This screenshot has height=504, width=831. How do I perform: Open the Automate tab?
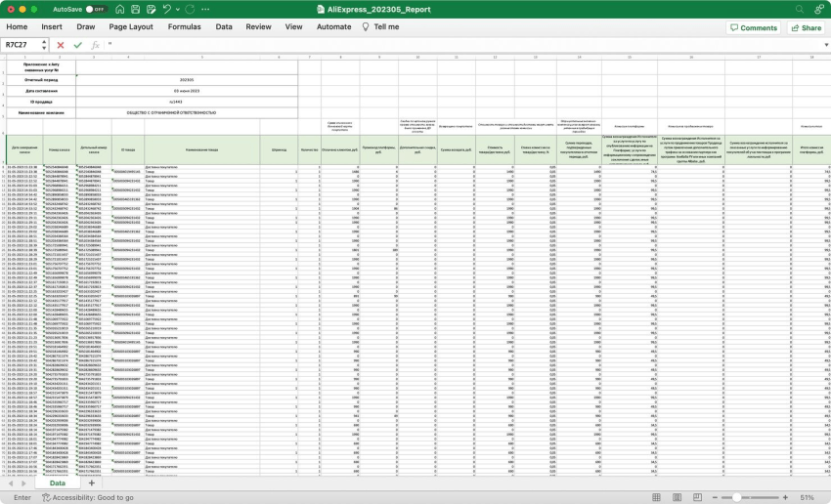(x=334, y=26)
